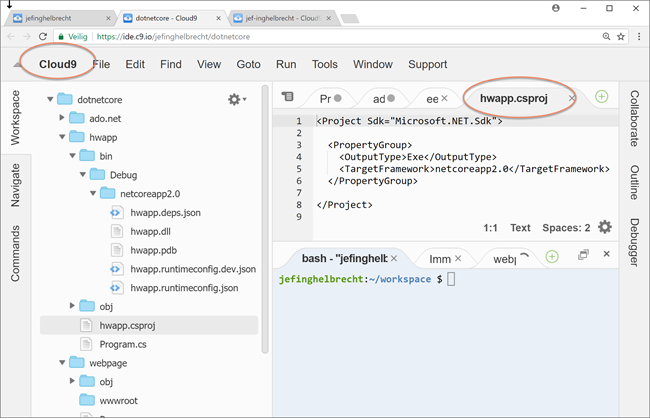Maximize the console pane

[583, 254]
